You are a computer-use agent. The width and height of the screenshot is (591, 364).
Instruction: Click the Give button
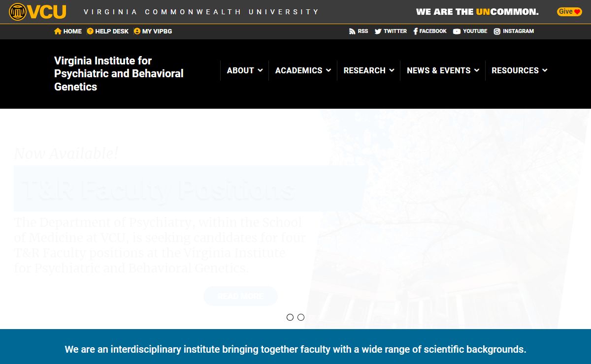(x=569, y=12)
